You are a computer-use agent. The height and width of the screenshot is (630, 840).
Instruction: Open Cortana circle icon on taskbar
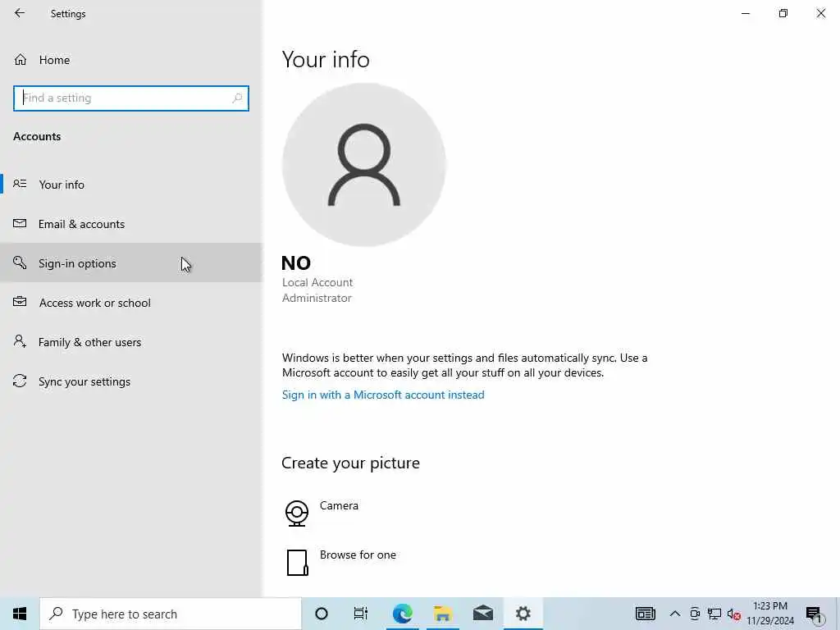[322, 614]
